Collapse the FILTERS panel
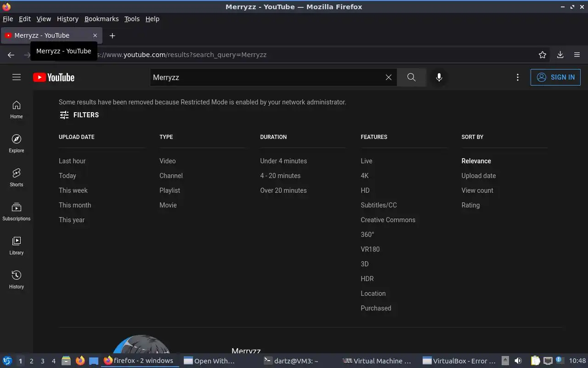 [79, 115]
